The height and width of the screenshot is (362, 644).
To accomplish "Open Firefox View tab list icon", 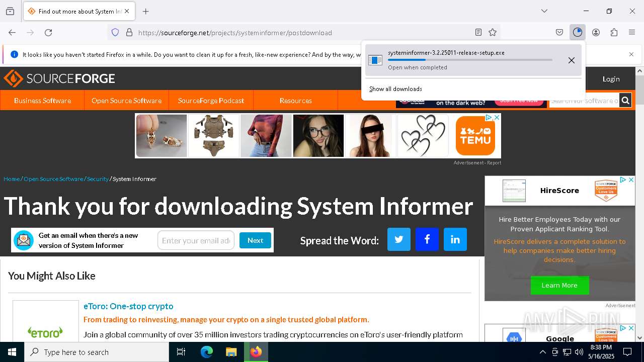I will 10,11.
